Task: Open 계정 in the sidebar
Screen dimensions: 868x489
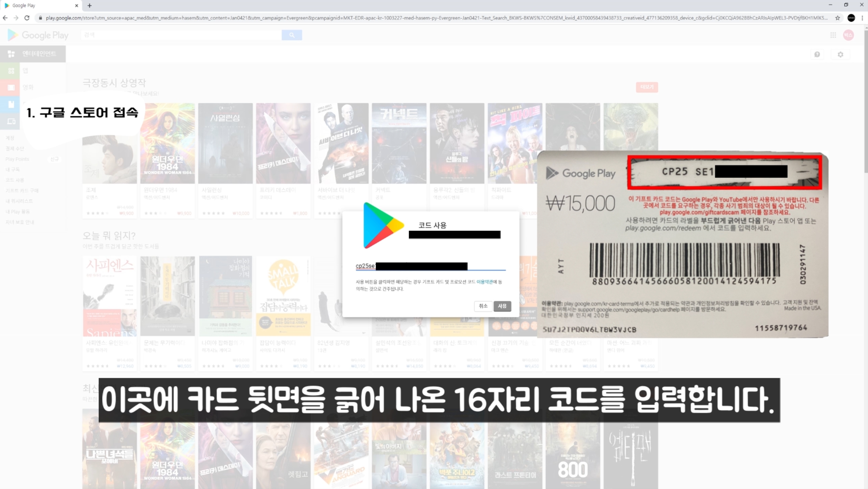Action: click(10, 138)
